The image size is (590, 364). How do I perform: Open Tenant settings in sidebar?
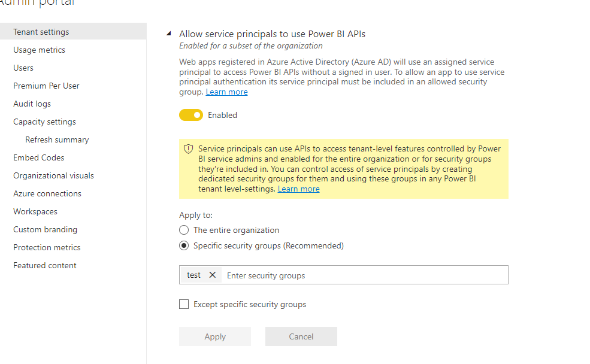73,32
